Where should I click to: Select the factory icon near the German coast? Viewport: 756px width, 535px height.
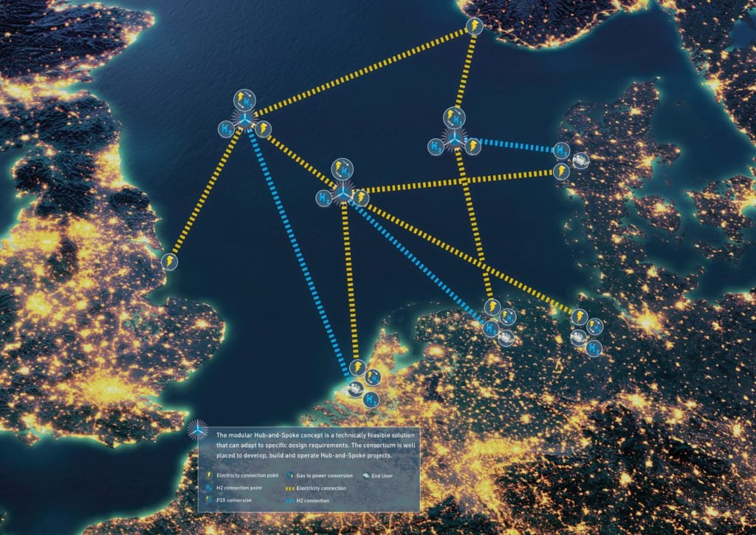click(506, 338)
